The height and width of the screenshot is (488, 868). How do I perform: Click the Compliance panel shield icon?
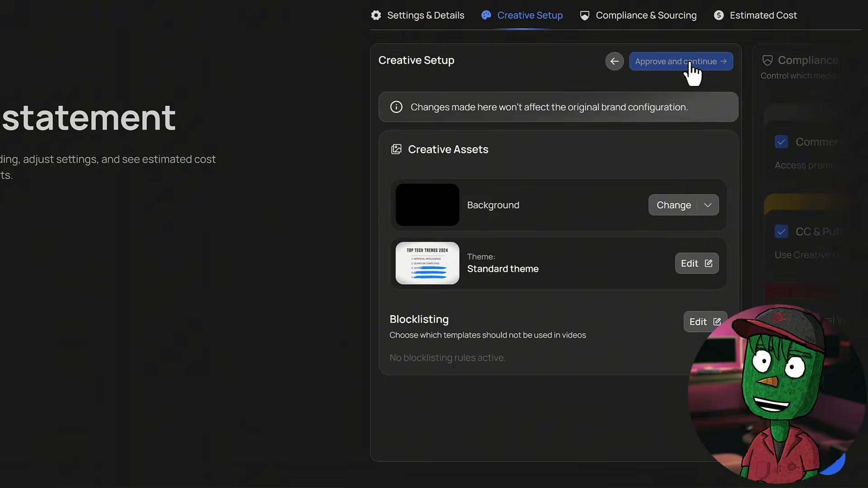click(x=767, y=61)
